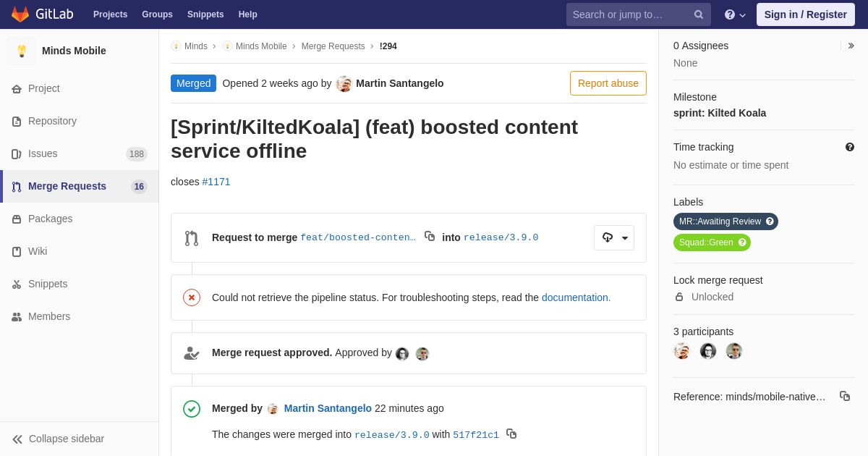Copy commit SHA 517f21c1
Viewport: 868px width, 456px height.
coord(511,434)
